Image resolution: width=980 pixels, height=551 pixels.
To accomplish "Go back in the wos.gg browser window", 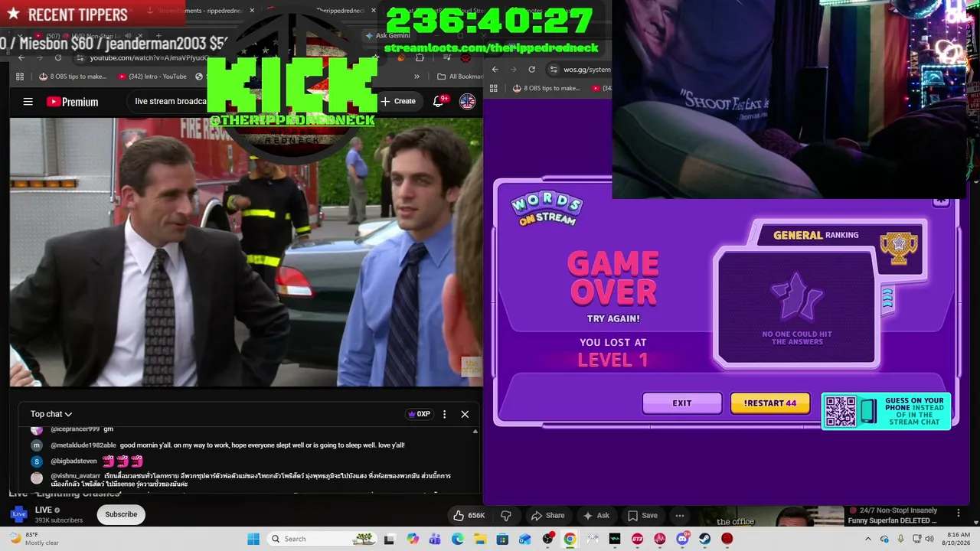I will tap(495, 70).
